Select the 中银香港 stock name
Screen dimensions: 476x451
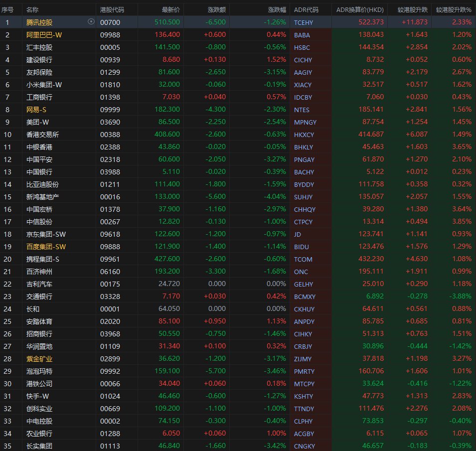[x=39, y=147]
